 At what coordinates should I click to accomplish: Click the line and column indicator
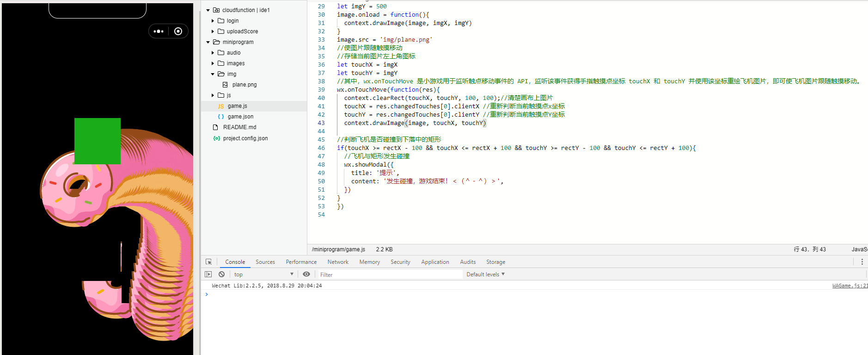pyautogui.click(x=810, y=249)
